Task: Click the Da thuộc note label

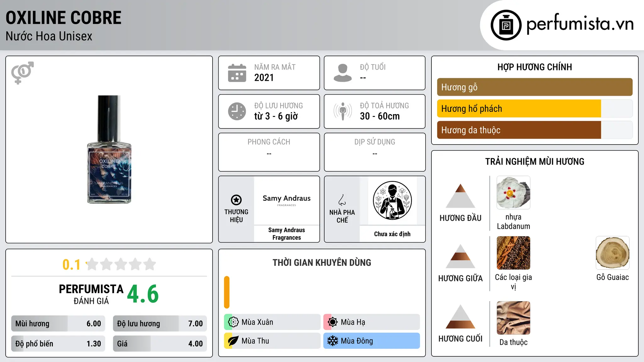Action: coord(513,342)
